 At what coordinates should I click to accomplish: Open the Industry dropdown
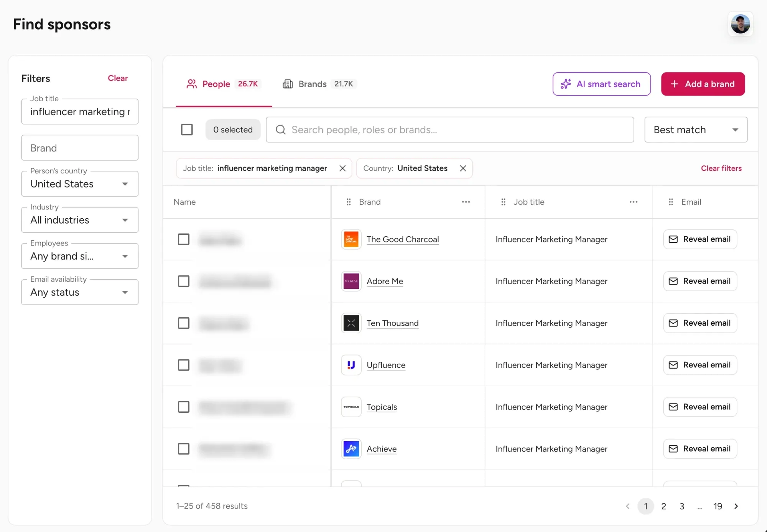click(x=80, y=220)
